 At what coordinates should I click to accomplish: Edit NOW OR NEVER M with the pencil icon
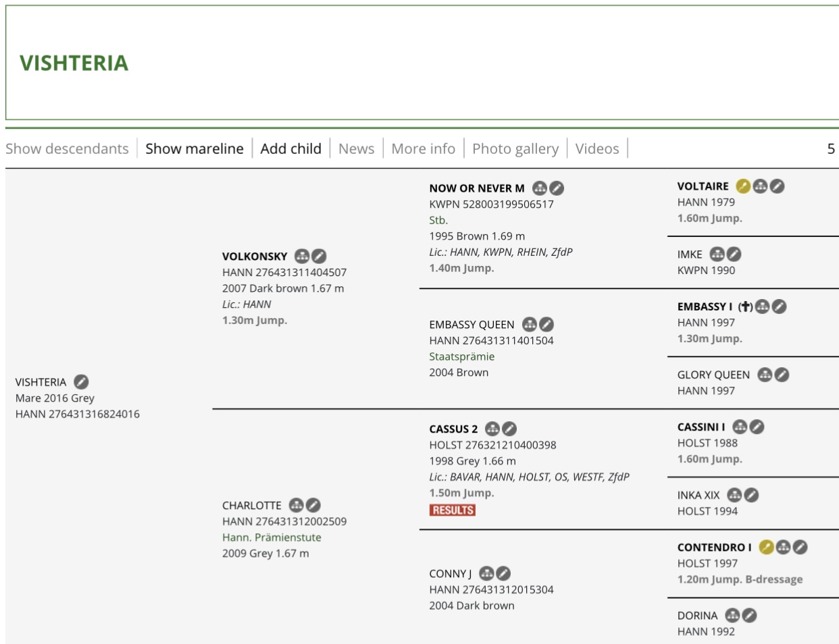(x=557, y=188)
